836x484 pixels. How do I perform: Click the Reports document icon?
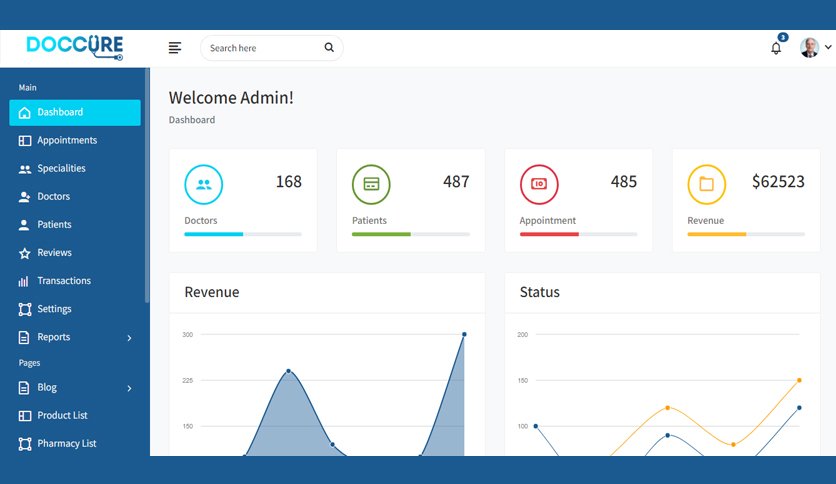coord(24,337)
